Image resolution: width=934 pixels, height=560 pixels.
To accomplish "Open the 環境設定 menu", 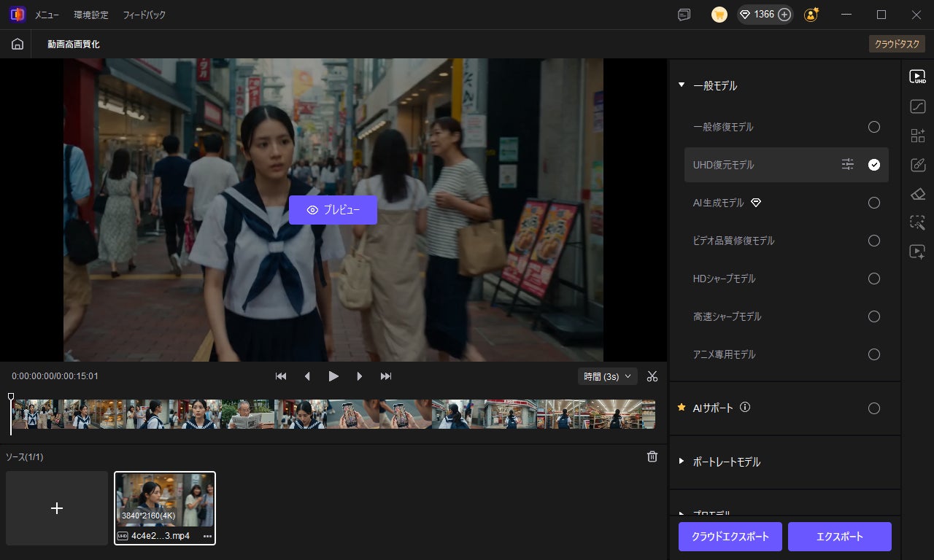I will pos(91,15).
